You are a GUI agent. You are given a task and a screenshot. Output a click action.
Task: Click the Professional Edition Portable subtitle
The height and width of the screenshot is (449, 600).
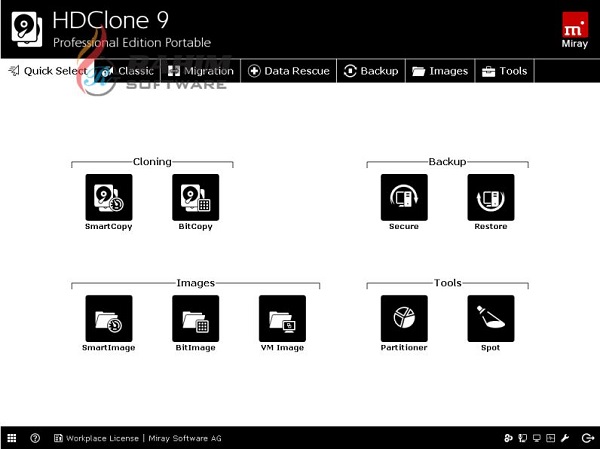point(132,42)
